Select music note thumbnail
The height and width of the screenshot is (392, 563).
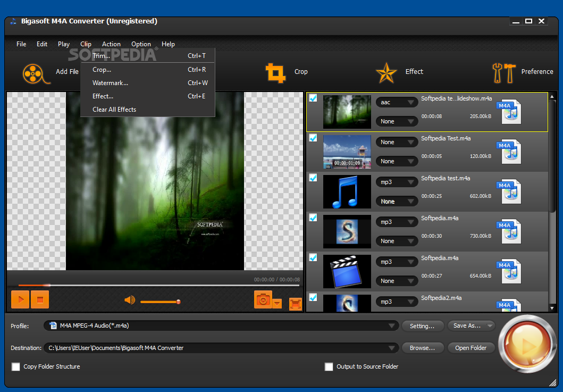pyautogui.click(x=347, y=191)
